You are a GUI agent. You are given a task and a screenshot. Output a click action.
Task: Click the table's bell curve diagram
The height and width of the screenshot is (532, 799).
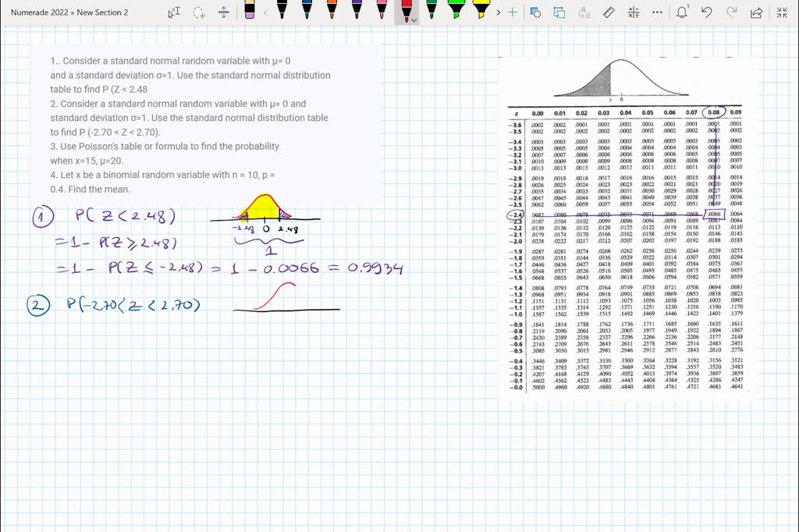pos(620,80)
